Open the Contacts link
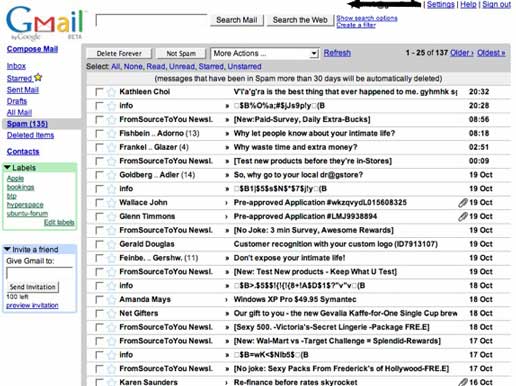Image resolution: width=516 pixels, height=386 pixels. point(23,152)
